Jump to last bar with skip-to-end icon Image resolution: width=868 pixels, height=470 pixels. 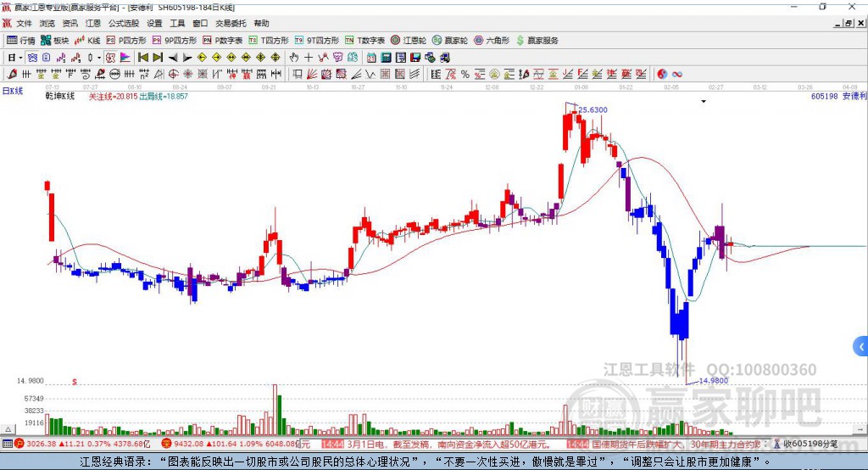point(158,57)
